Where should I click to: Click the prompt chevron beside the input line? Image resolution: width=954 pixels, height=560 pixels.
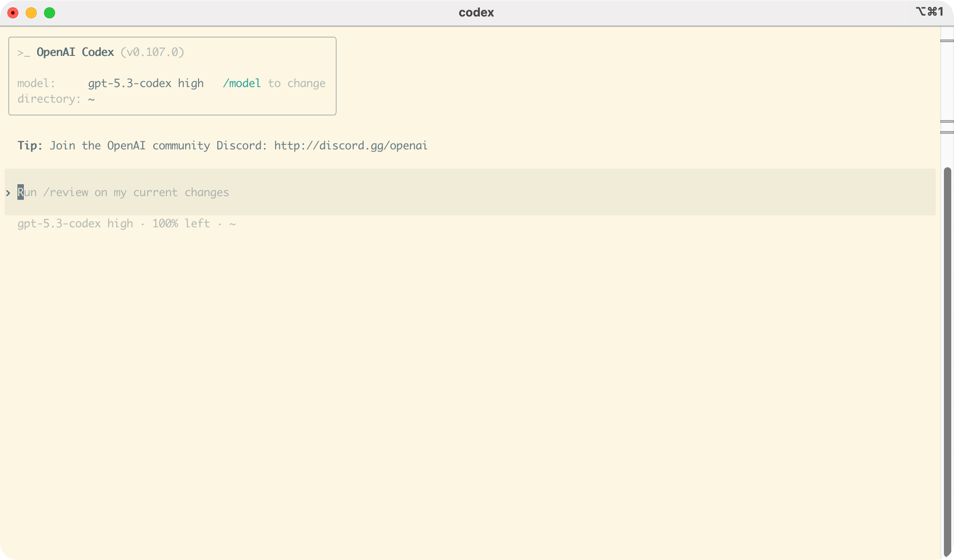[x=8, y=193]
